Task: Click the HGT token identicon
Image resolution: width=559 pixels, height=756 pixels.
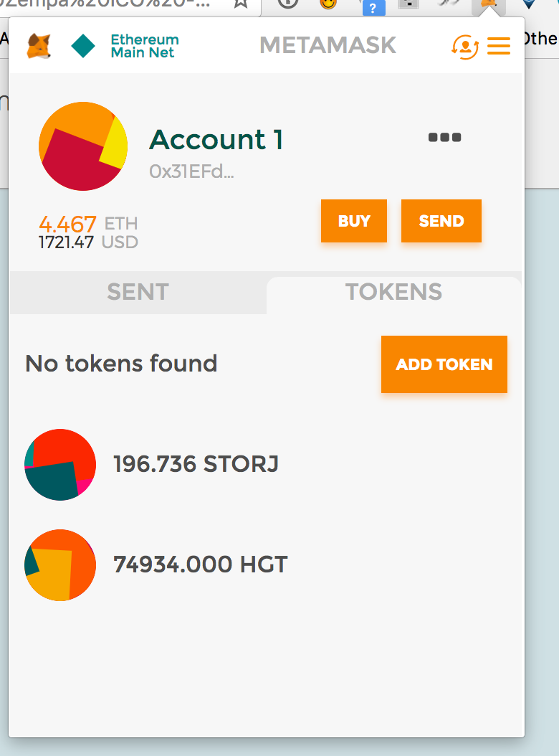Action: (x=60, y=565)
